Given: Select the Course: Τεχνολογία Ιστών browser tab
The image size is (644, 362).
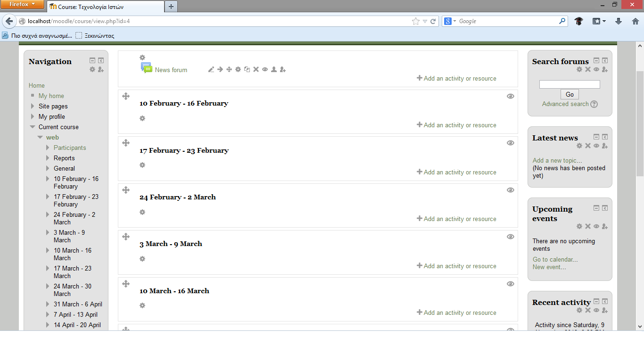Looking at the screenshot, I should [105, 7].
